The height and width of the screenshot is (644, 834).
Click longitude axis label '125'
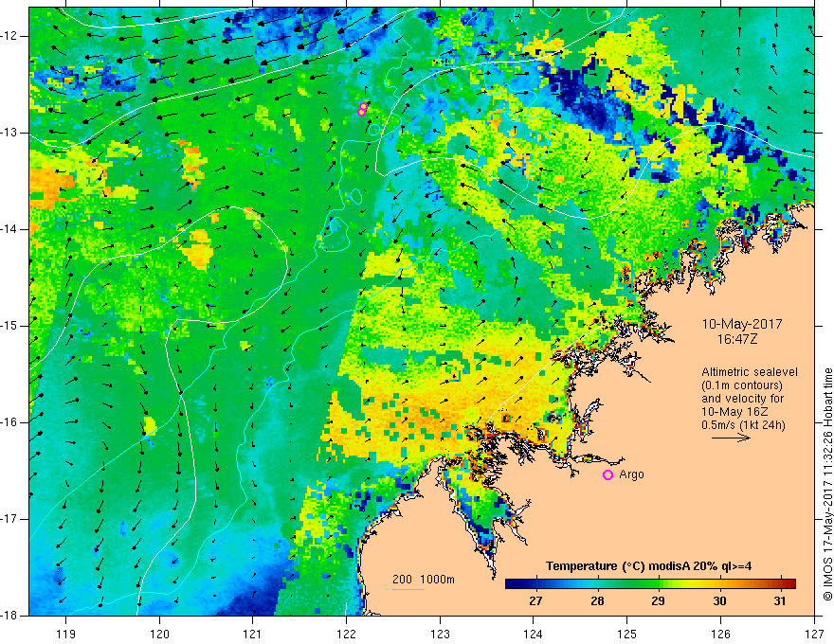click(x=627, y=634)
